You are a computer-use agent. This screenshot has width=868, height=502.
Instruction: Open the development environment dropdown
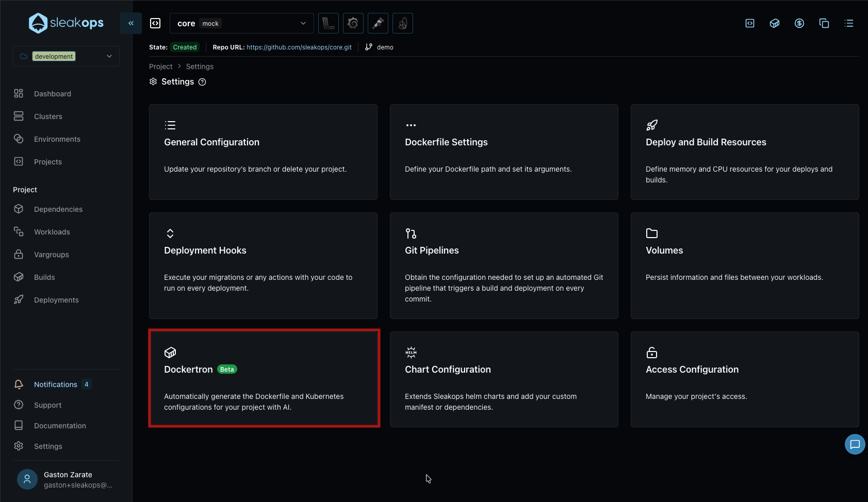pos(65,56)
